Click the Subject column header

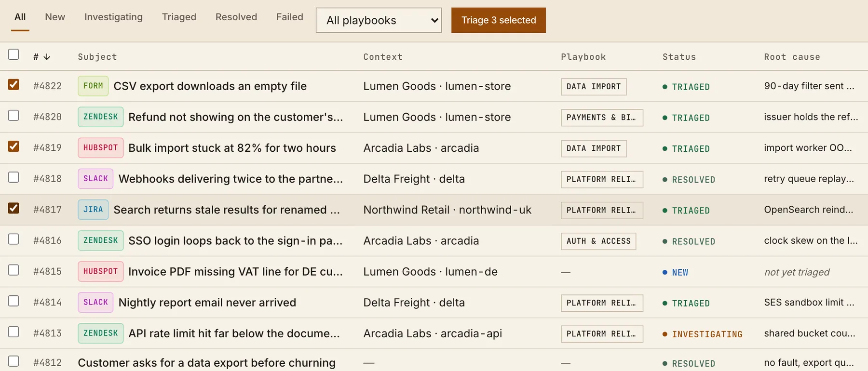coord(97,57)
